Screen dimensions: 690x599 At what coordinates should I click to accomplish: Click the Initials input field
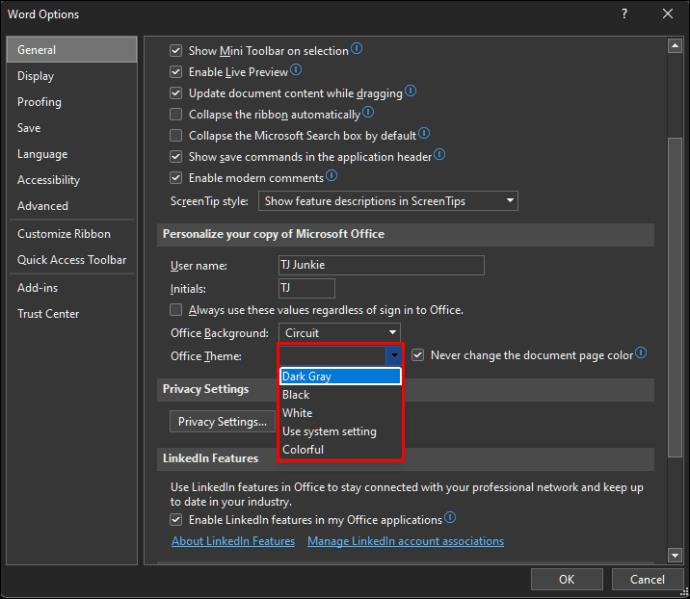(307, 288)
